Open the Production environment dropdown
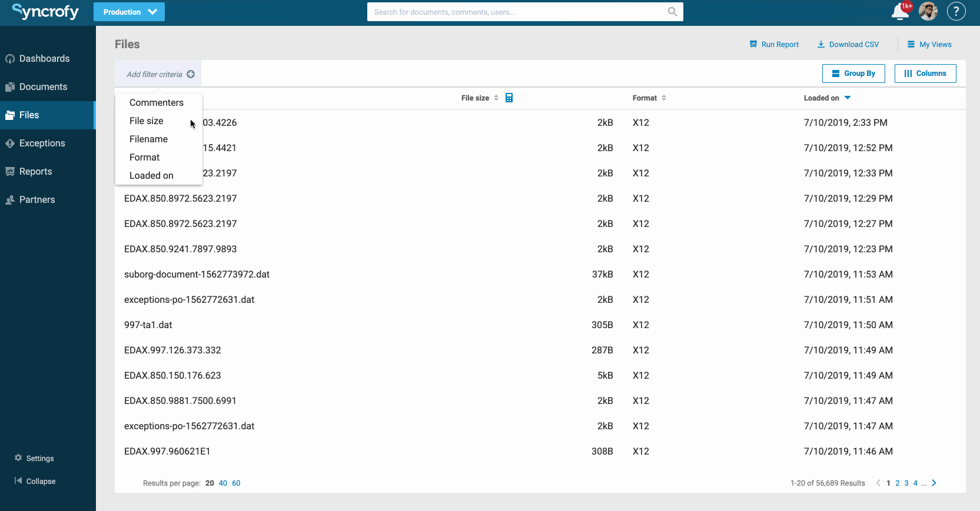This screenshot has height=511, width=980. coord(129,12)
